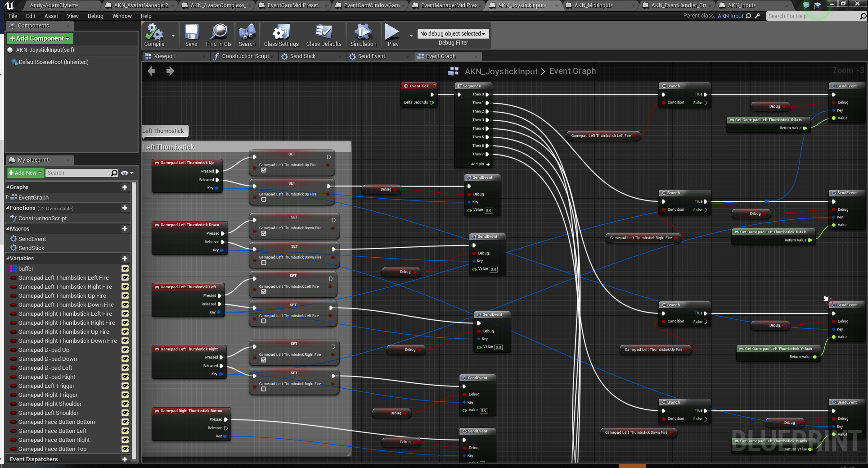Open the ConstructionScript function
This screenshot has height=468, width=868.
(42, 218)
